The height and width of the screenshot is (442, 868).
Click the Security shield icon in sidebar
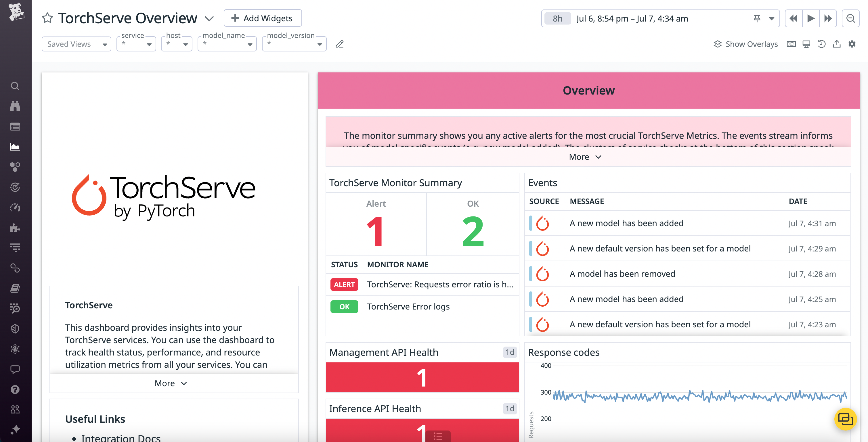(15, 328)
